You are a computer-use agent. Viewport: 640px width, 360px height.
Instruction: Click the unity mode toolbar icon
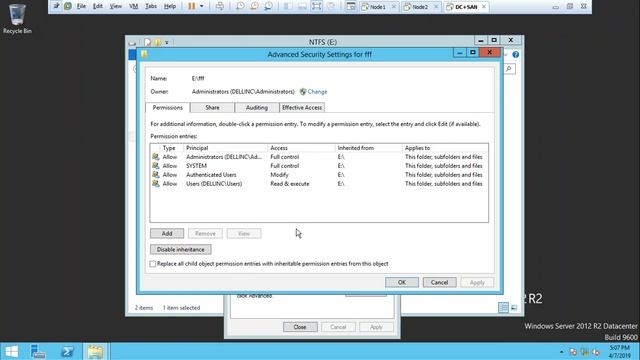pos(331,6)
